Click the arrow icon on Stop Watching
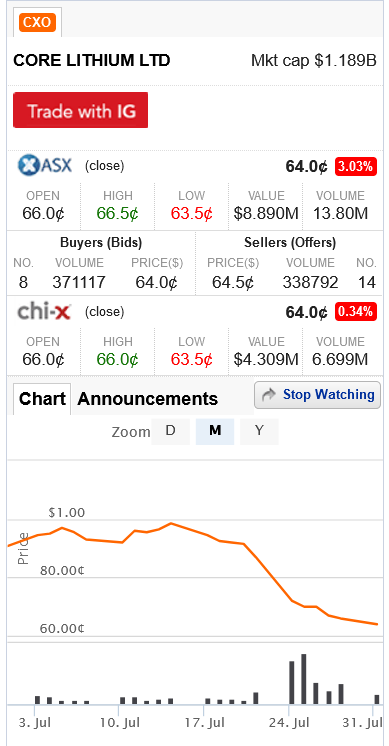The height and width of the screenshot is (746, 389). click(269, 395)
